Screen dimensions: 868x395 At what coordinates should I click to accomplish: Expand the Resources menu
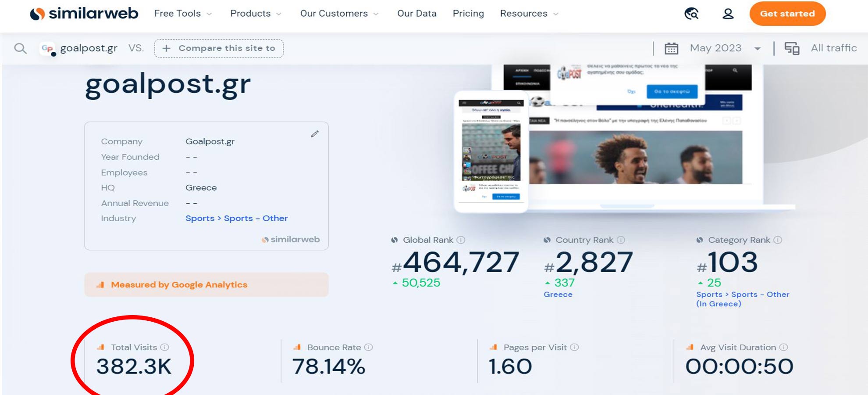[529, 14]
